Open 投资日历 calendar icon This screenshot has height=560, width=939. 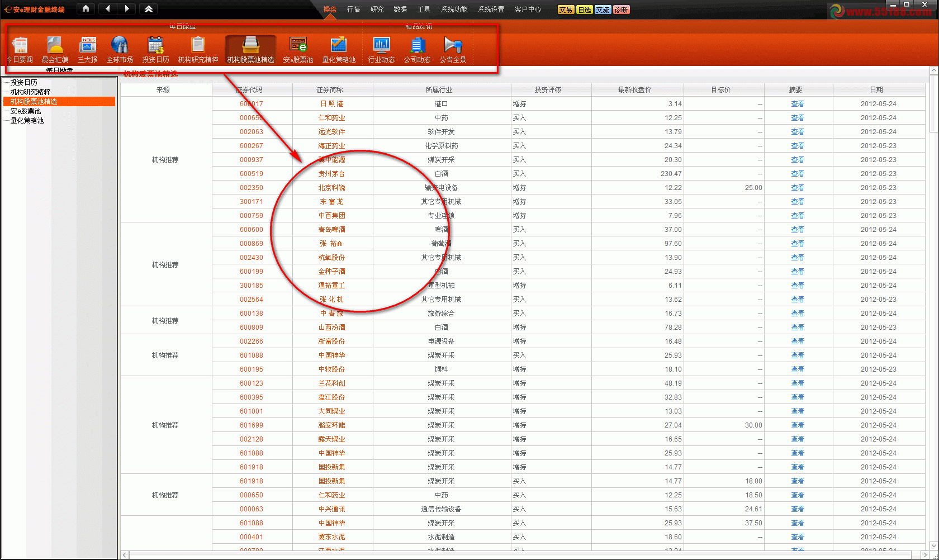tap(155, 50)
